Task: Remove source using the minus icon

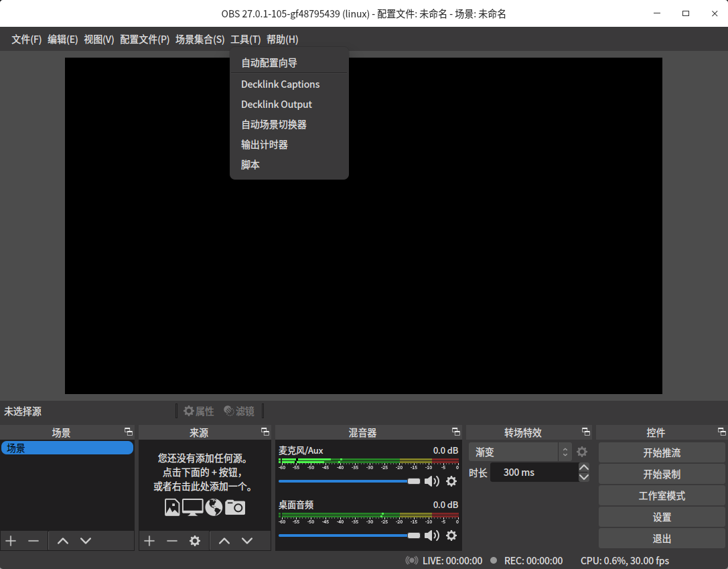Action: click(x=171, y=541)
